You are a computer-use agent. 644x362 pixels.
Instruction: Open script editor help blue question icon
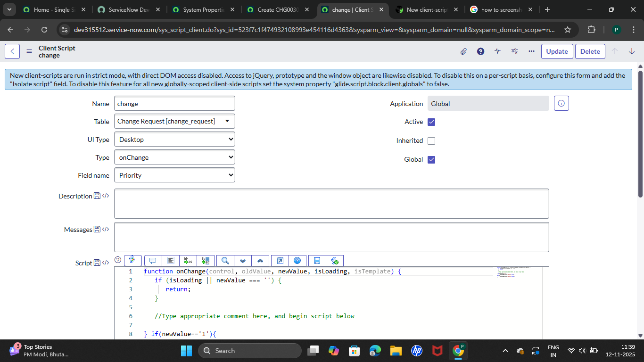pos(297,261)
